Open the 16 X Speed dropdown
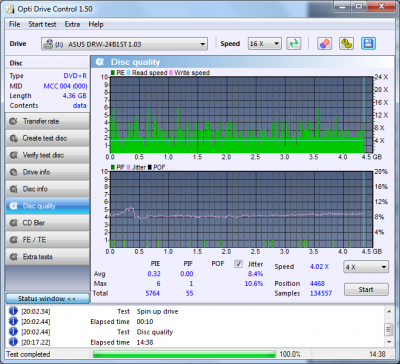This screenshot has width=400, height=364. coord(265,44)
